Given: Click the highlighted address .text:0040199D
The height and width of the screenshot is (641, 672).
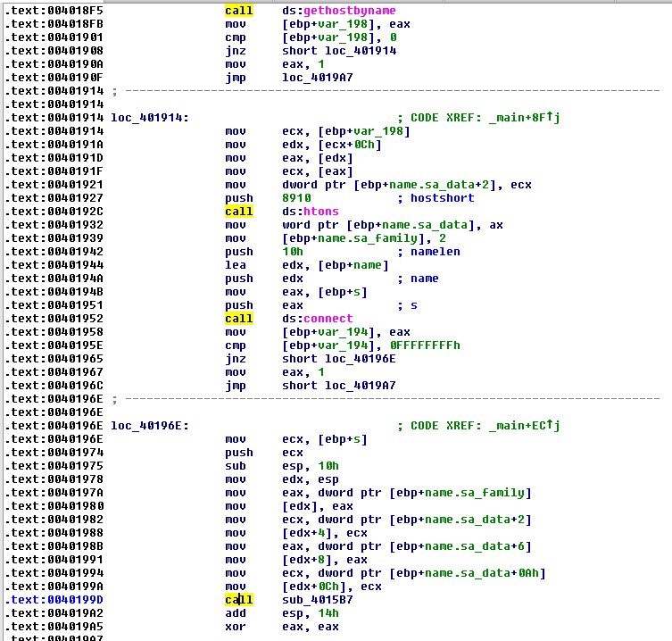Looking at the screenshot, I should point(54,600).
